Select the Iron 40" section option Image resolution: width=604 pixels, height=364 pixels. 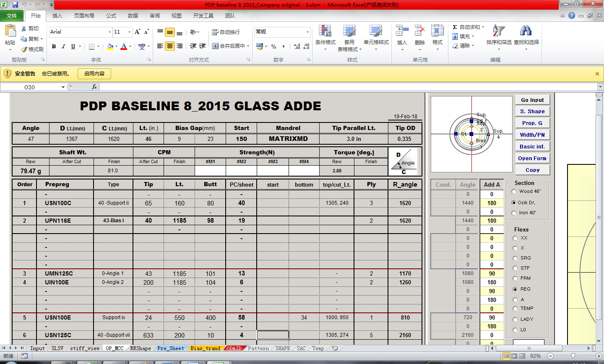(x=514, y=213)
